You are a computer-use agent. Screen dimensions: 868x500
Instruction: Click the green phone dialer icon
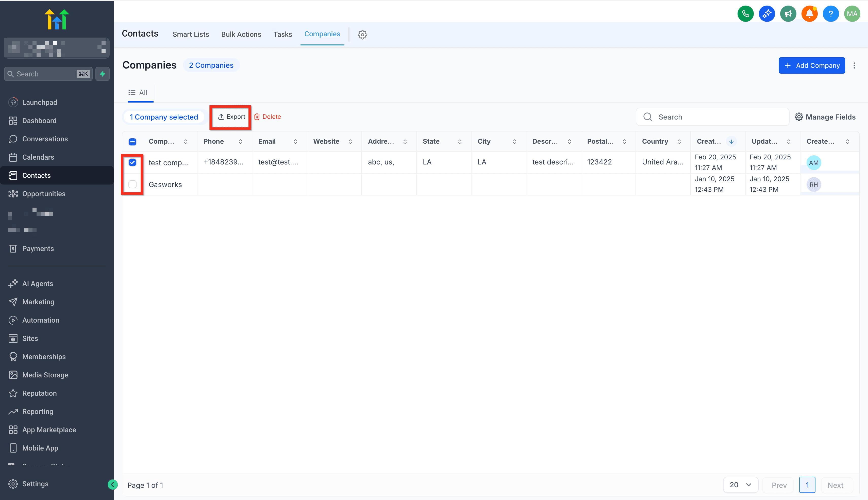pos(745,14)
